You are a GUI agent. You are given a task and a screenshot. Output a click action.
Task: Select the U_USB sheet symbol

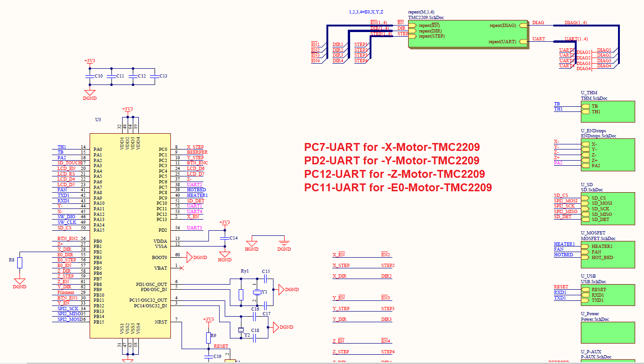point(608,295)
